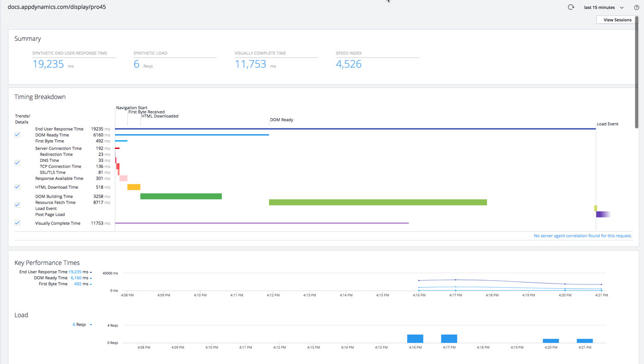Click the refresh icon at top right
This screenshot has width=644, height=364.
[571, 7]
